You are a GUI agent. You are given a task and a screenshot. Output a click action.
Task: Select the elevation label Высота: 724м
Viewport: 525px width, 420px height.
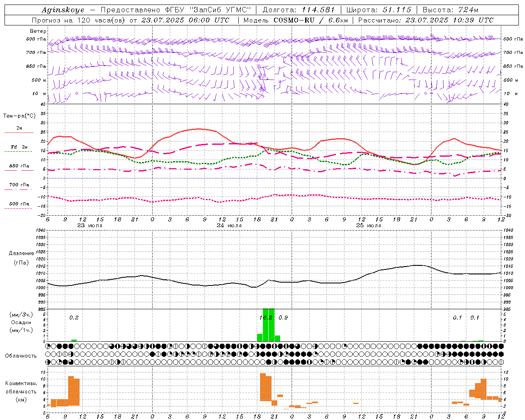click(450, 10)
